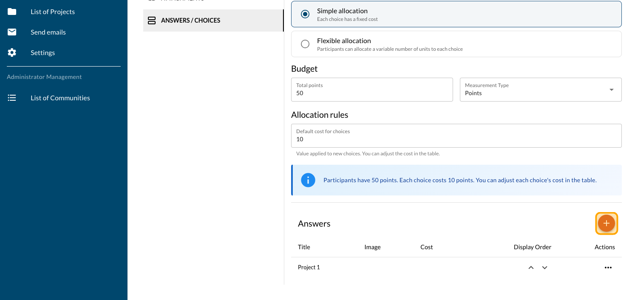Click the Total points input field

click(372, 93)
